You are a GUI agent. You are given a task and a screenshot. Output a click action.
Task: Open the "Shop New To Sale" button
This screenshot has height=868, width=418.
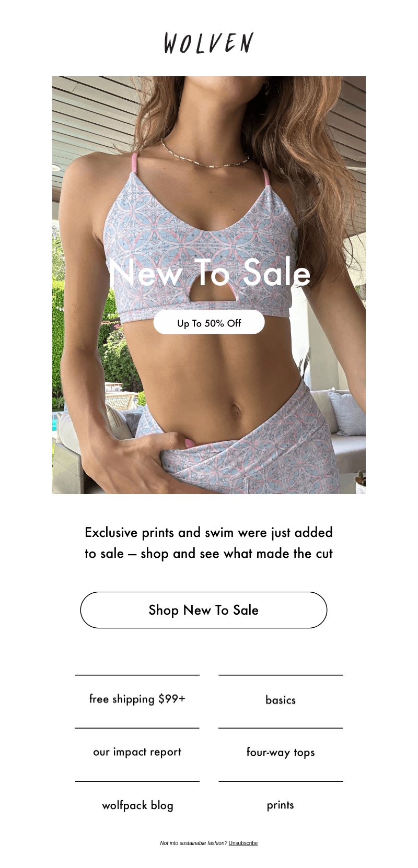(204, 610)
